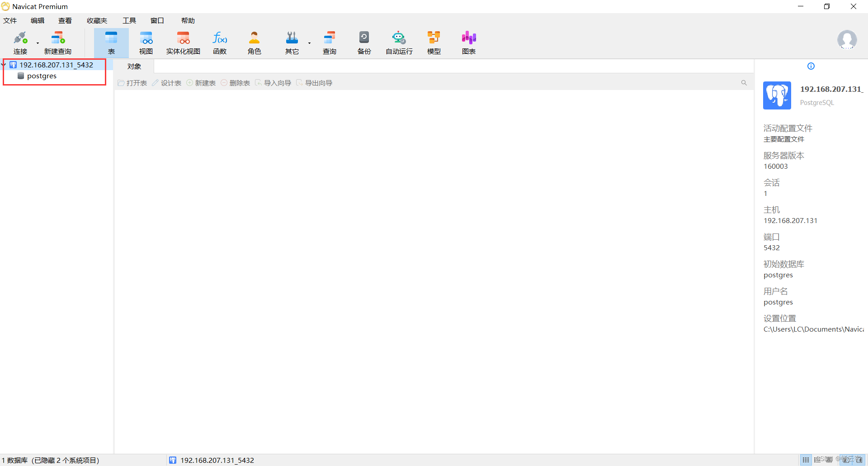Collapse the 192.168.207.131_5432 connection tree node
This screenshot has height=466, width=868.
pyautogui.click(x=4, y=65)
